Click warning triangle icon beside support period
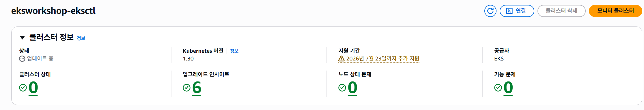 [x=341, y=59]
